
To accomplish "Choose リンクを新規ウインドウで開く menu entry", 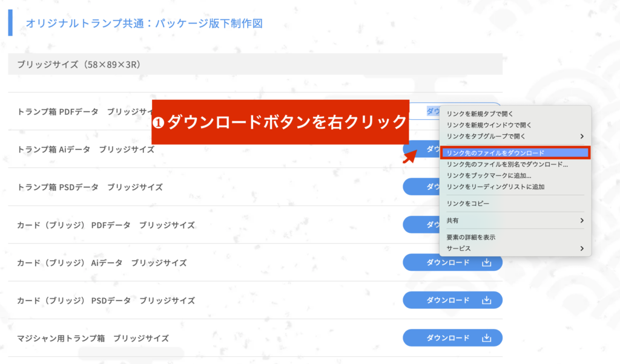I will (x=489, y=125).
